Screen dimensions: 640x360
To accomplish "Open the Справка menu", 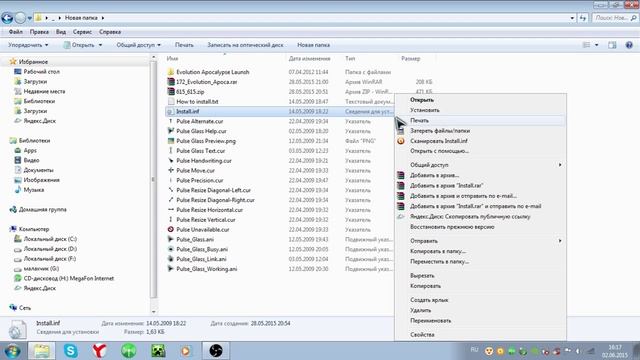I will 110,32.
